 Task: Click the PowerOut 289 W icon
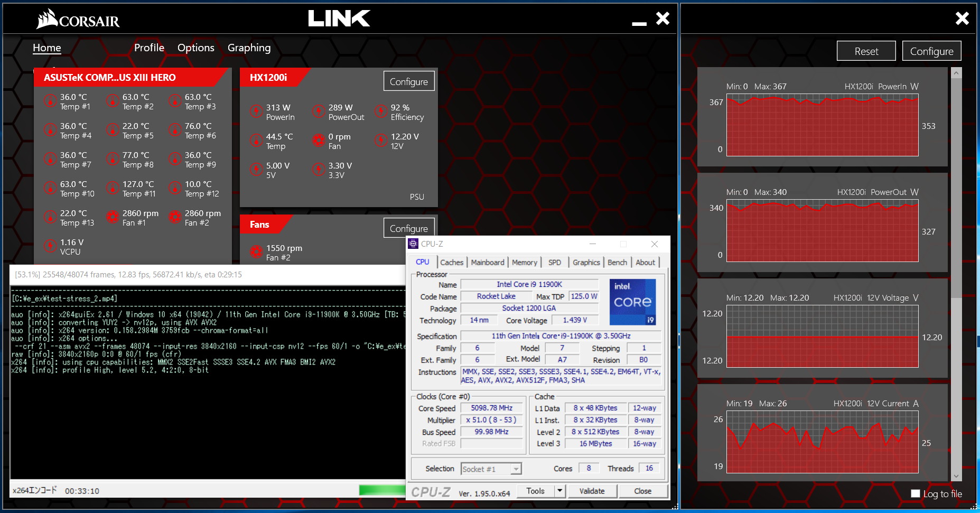tap(319, 111)
